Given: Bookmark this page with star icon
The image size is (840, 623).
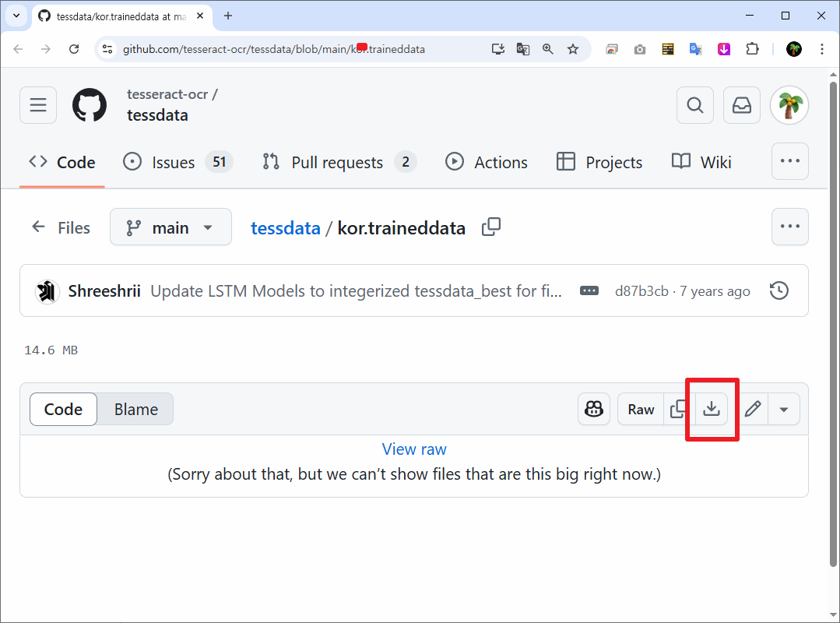Looking at the screenshot, I should (x=573, y=49).
